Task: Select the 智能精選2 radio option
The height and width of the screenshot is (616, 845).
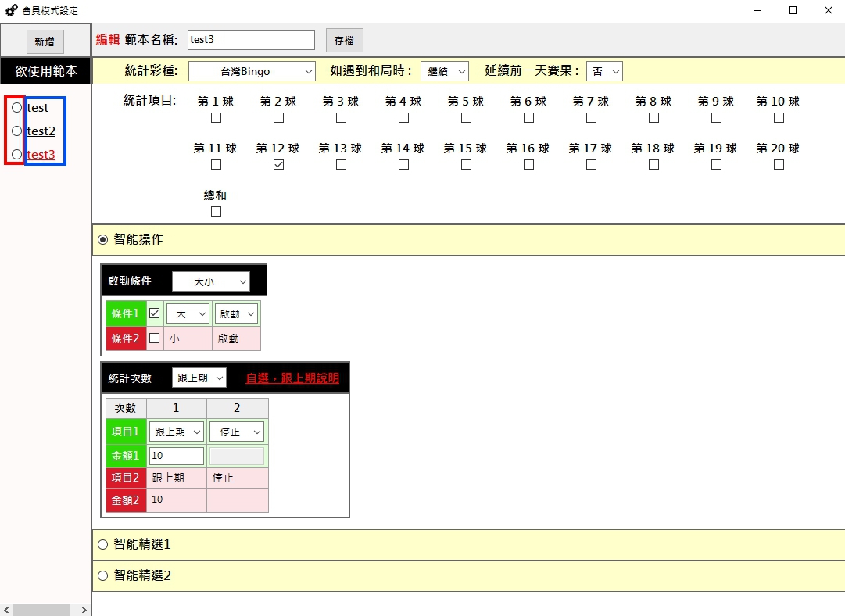Action: coord(102,576)
